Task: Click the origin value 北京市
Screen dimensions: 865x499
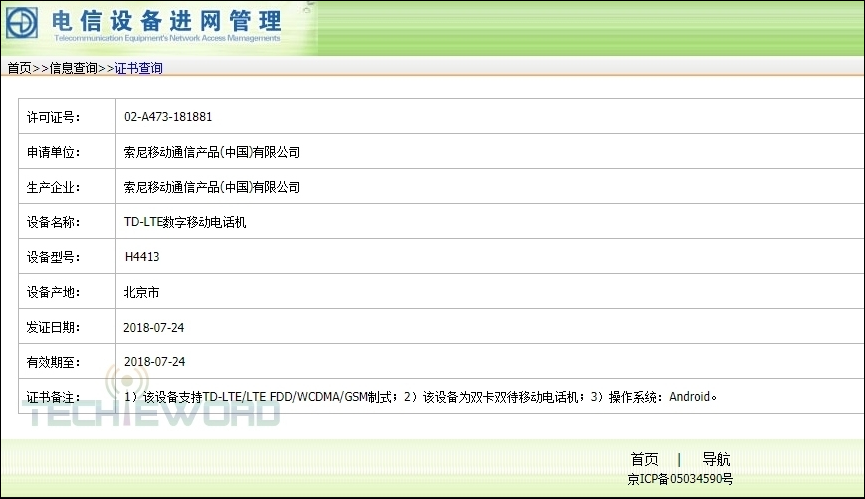Action: [141, 292]
